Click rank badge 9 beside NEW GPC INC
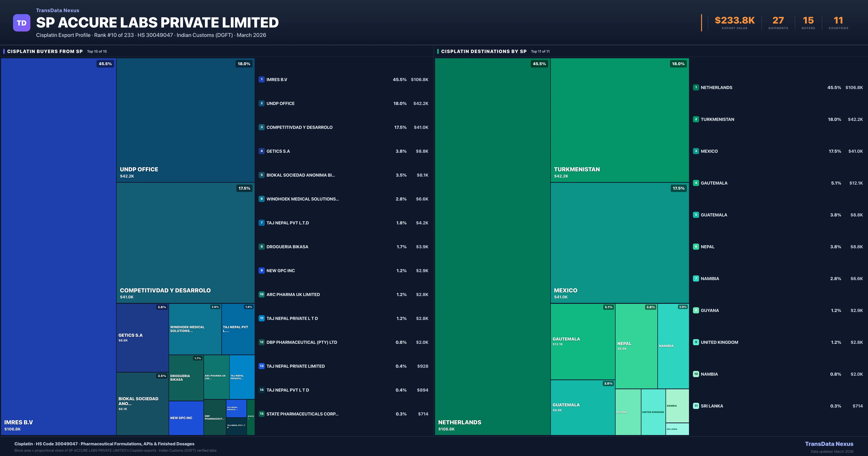The width and height of the screenshot is (868, 456). [x=261, y=271]
